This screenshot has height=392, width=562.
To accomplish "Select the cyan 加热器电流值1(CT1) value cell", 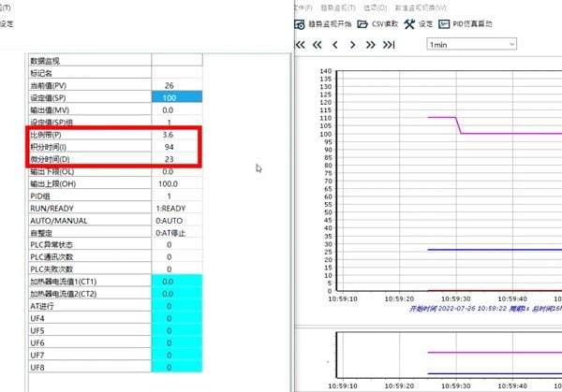I will (x=169, y=281).
